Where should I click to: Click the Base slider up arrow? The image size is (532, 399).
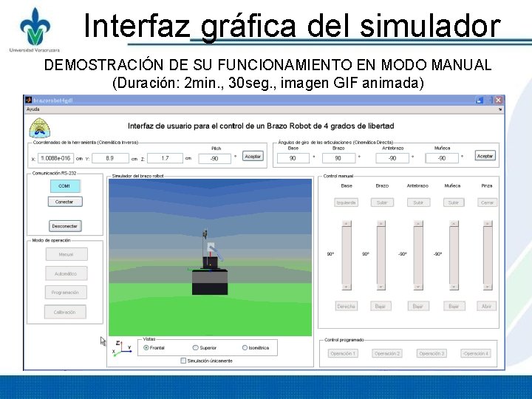[347, 224]
